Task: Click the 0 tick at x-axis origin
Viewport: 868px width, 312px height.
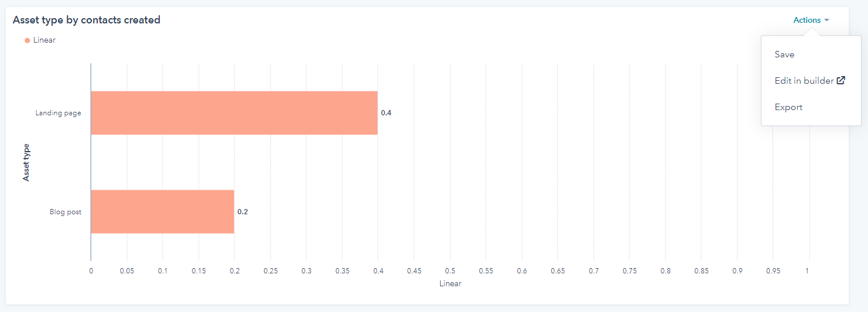Action: pyautogui.click(x=91, y=271)
